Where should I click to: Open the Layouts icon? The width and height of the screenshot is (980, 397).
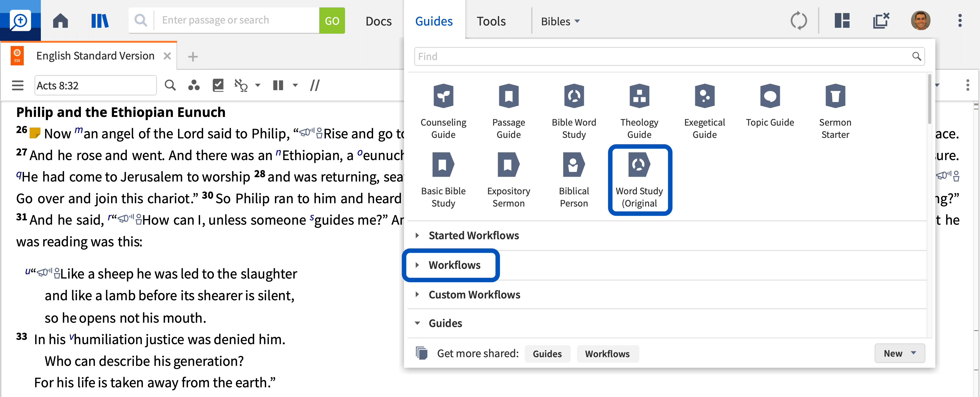842,21
